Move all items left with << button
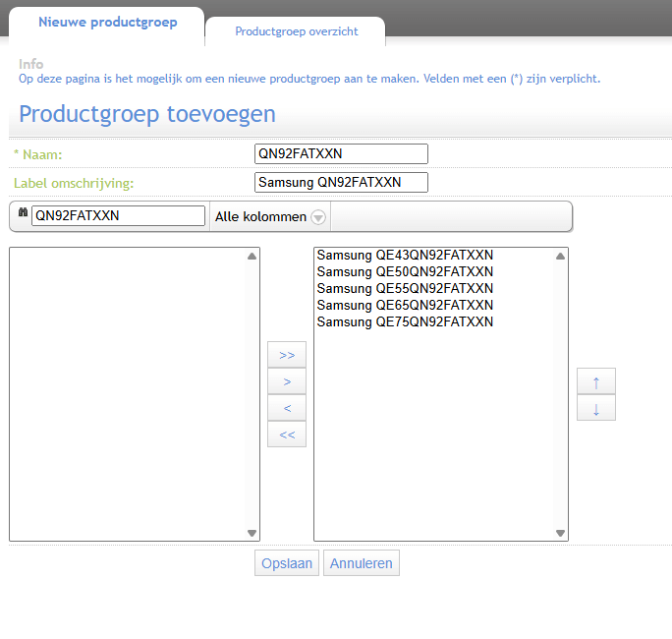This screenshot has width=672, height=639. click(x=287, y=434)
